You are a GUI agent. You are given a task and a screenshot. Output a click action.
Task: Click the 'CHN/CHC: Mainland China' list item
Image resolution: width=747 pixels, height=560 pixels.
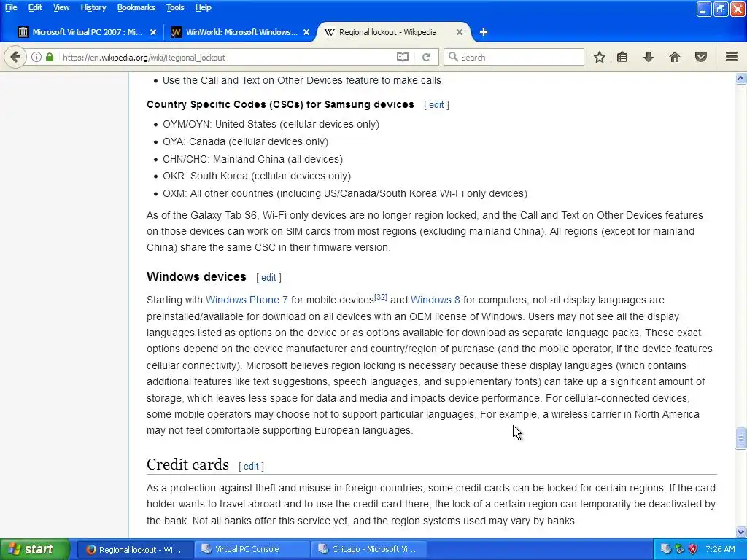pyautogui.click(x=252, y=159)
